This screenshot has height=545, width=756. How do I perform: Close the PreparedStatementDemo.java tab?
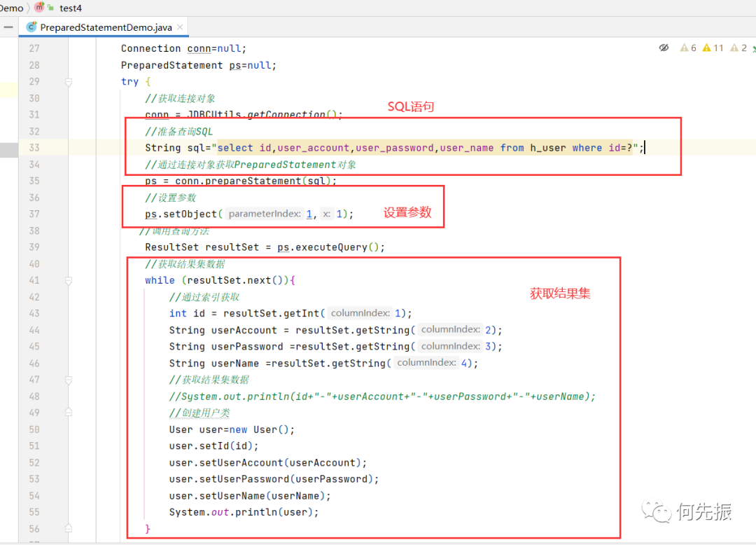[x=180, y=27]
